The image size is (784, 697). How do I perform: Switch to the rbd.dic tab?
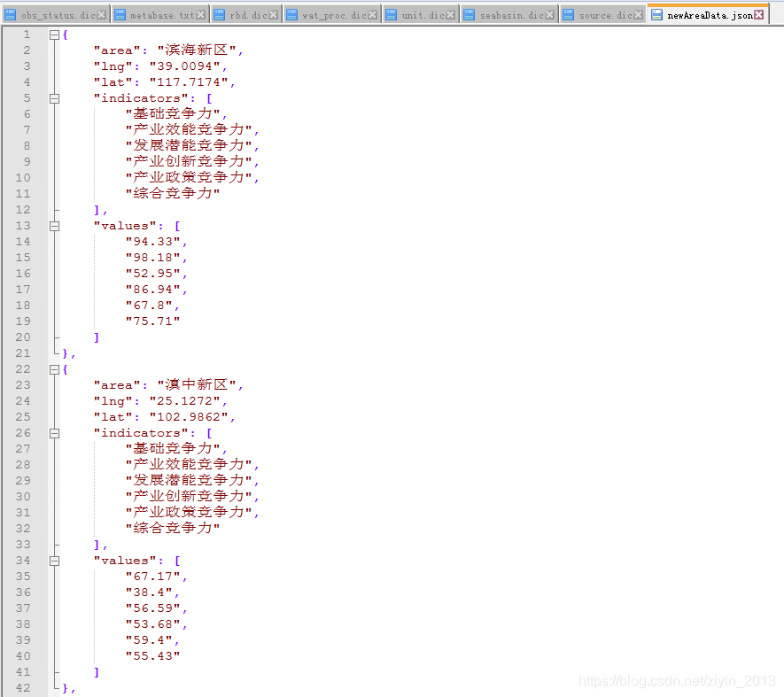click(x=246, y=15)
